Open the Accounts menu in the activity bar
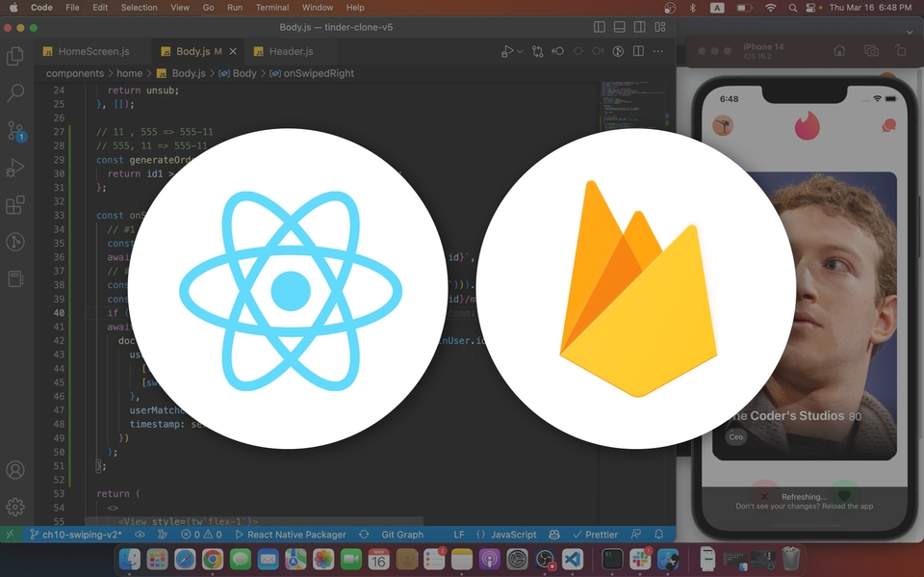 15,470
